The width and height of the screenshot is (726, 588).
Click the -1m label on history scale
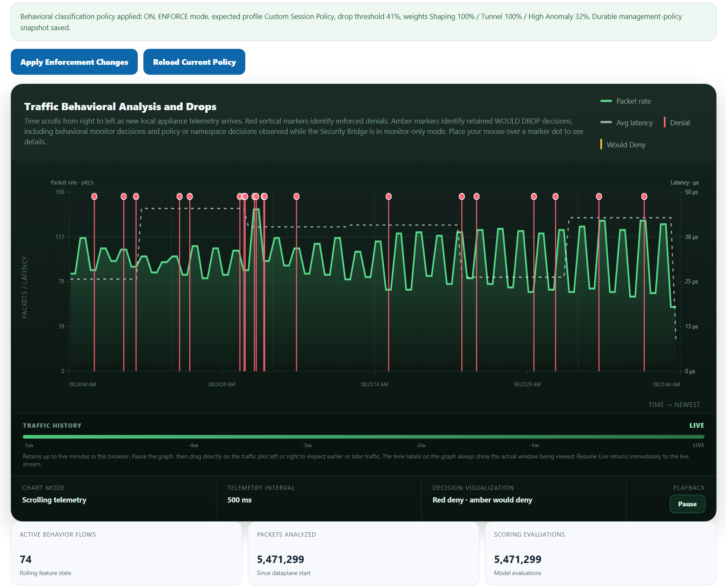tap(534, 445)
